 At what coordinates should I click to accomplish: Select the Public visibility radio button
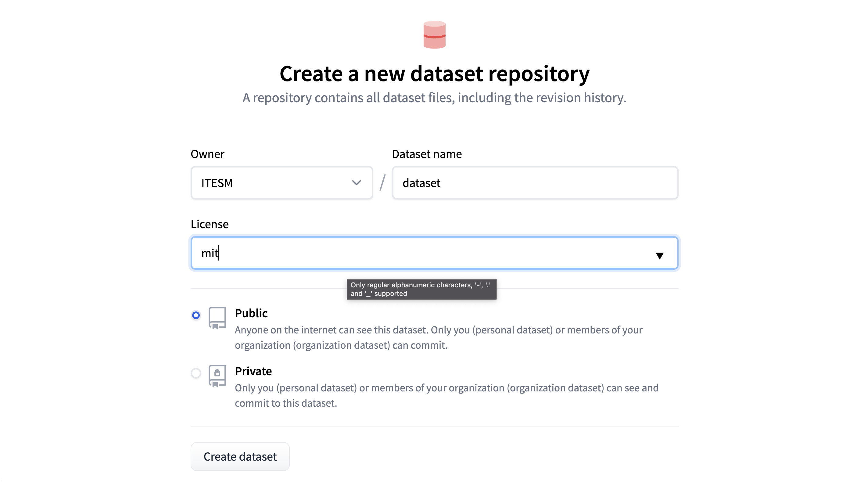click(196, 315)
